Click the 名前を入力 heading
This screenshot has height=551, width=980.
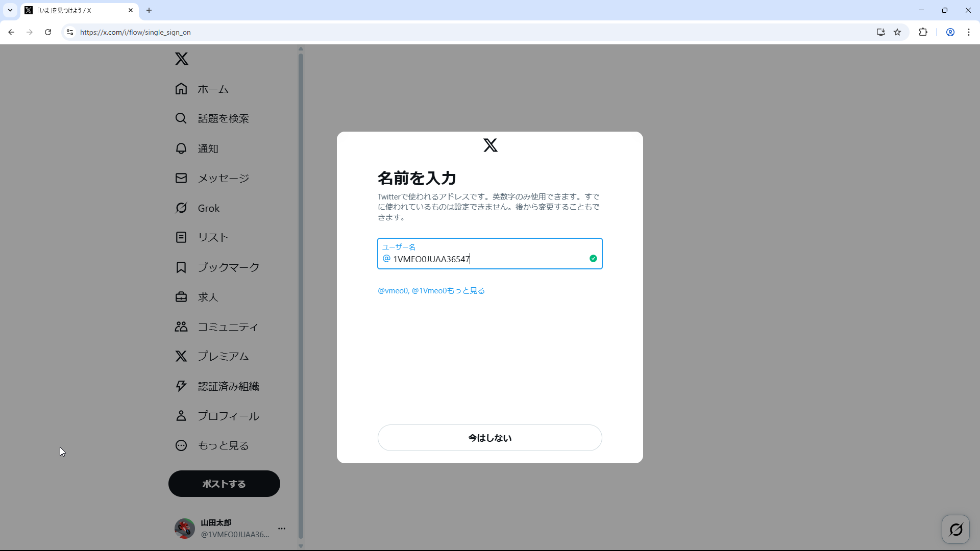[416, 178]
